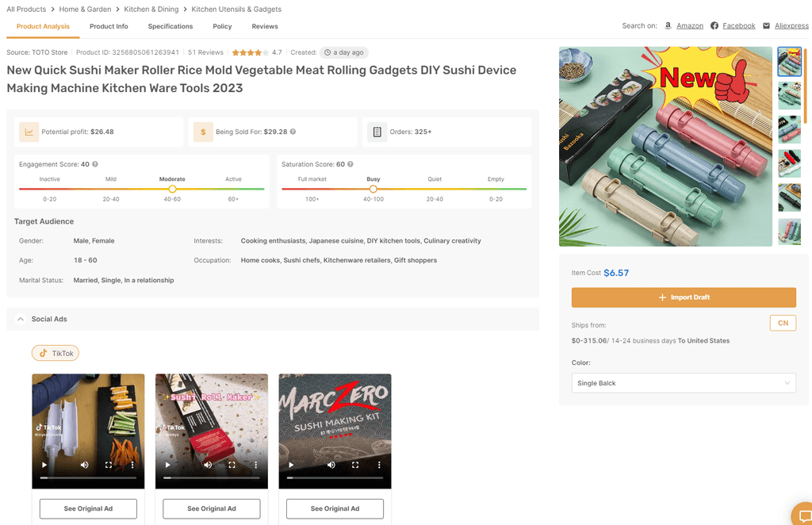Open more options on Sushi Roll Maker video
The height and width of the screenshot is (525, 812).
click(x=256, y=465)
